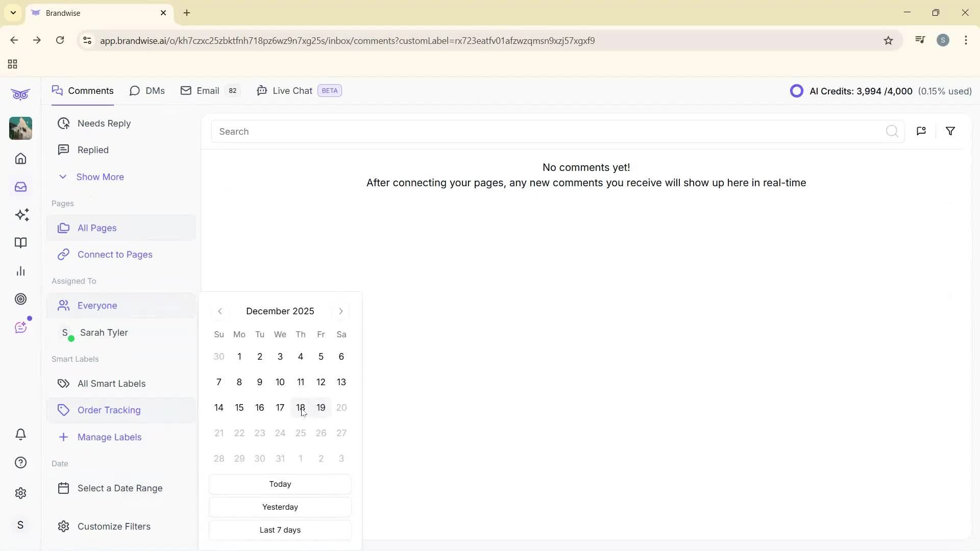Open the knowledge book icon in sidebar
980x551 pixels.
[x=20, y=243]
